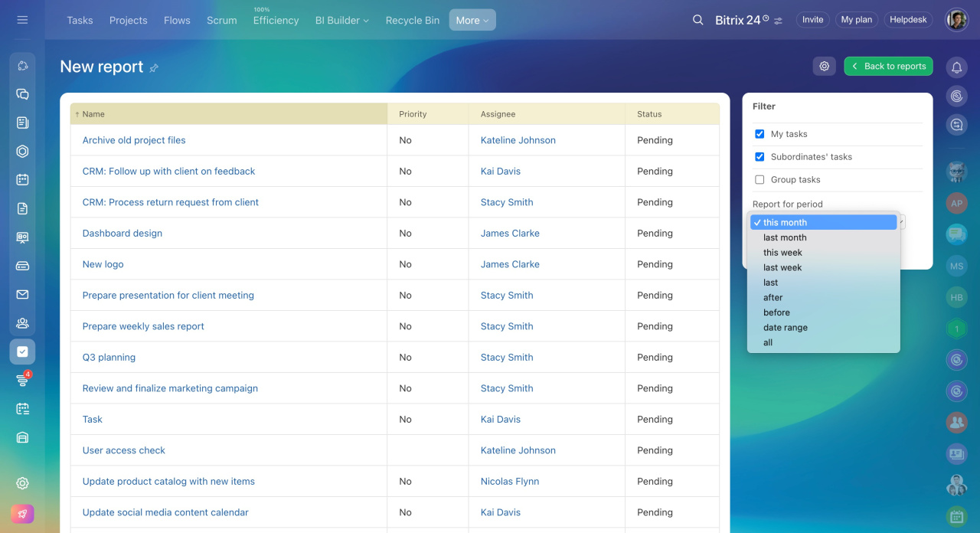Open the Recycle Bin tab
The width and height of the screenshot is (980, 533).
412,21
